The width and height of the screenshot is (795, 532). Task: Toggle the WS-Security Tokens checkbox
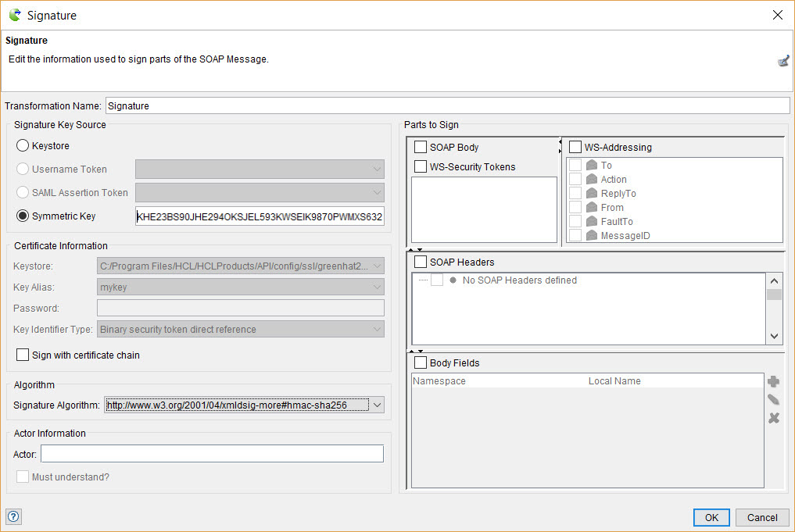pos(421,166)
